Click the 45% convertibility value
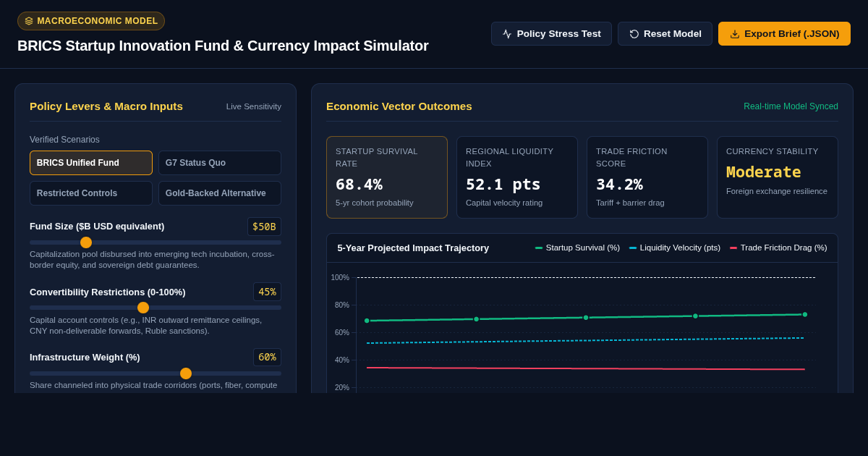868x456 pixels. (267, 292)
